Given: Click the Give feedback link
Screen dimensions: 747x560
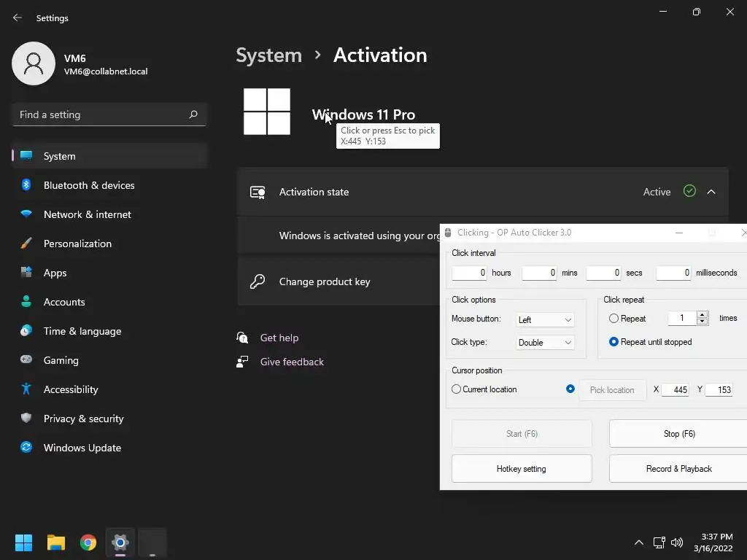Looking at the screenshot, I should 292,362.
